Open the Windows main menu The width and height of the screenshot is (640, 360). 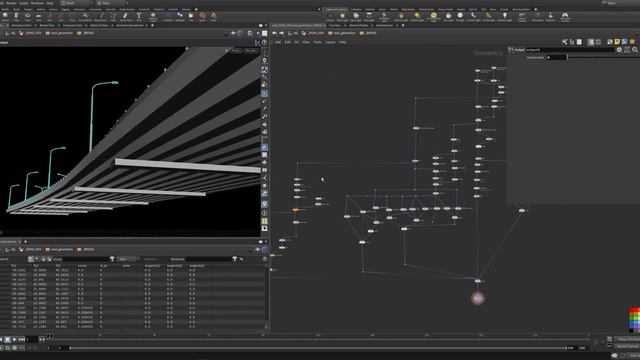click(x=37, y=3)
